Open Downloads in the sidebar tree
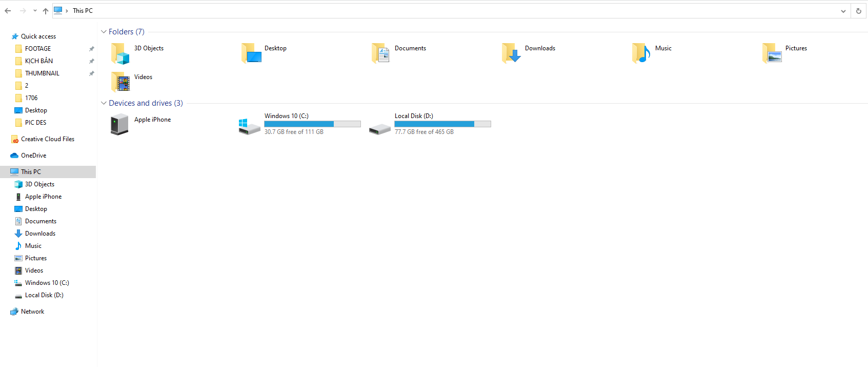The width and height of the screenshot is (868, 367). [x=40, y=234]
